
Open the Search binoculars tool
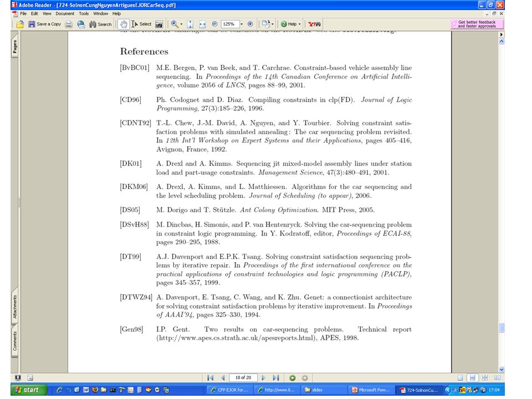click(100, 24)
